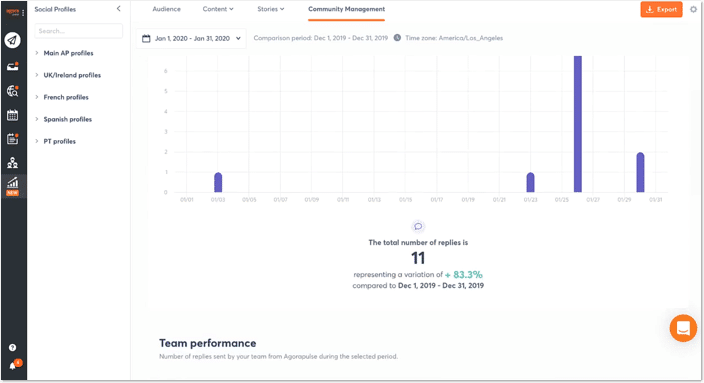Click the profile Search field
This screenshot has height=383, width=704.
(x=79, y=31)
